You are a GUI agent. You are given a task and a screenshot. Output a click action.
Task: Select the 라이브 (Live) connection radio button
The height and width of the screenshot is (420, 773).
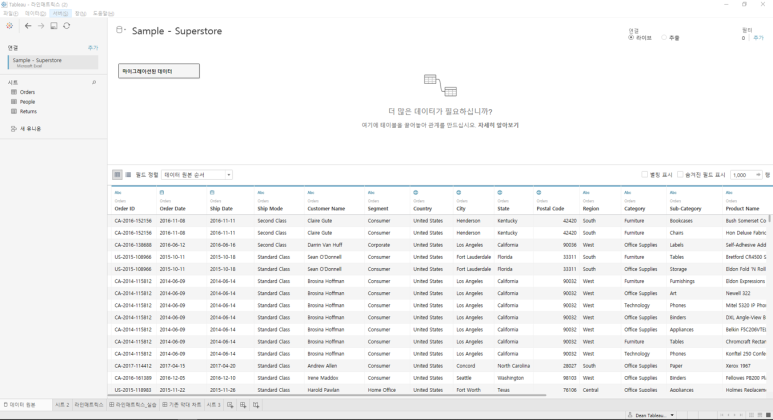point(631,37)
